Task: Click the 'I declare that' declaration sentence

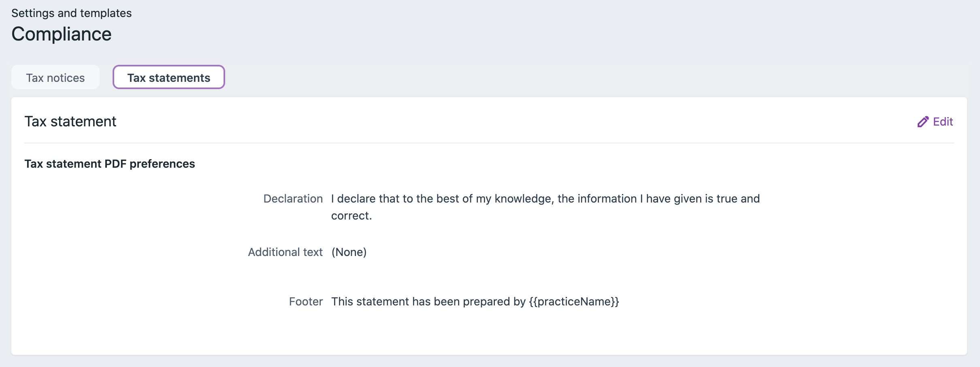Action: (x=545, y=198)
